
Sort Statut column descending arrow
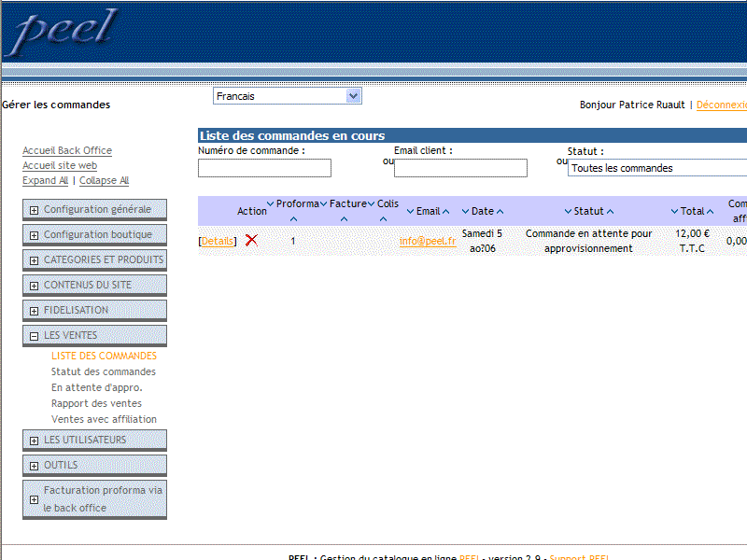pyautogui.click(x=568, y=212)
